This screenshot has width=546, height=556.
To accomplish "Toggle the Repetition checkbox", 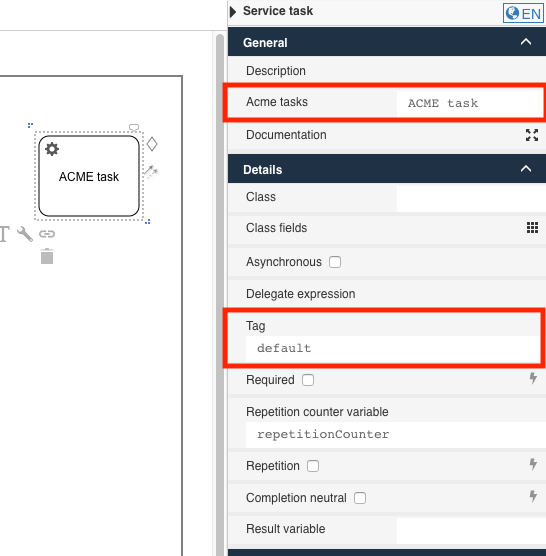I will [x=313, y=466].
